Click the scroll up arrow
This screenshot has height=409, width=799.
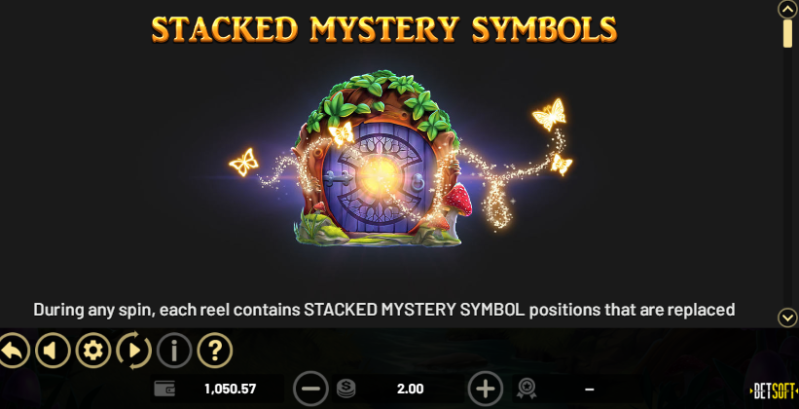tap(787, 9)
